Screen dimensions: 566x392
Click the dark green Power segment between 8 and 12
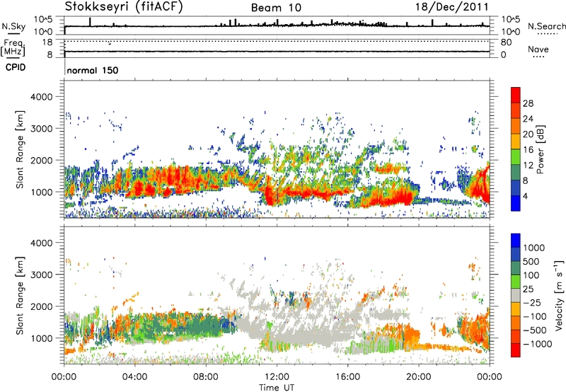pos(516,173)
